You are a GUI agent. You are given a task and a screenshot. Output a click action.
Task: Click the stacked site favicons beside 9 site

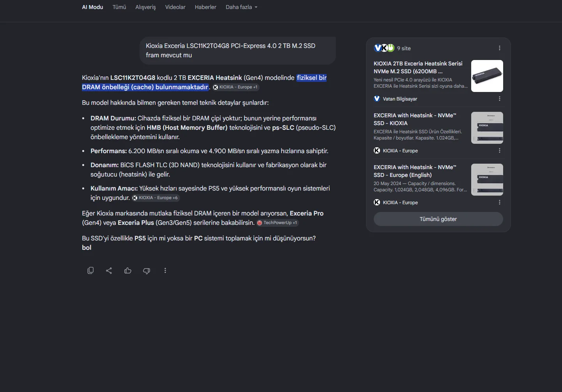pyautogui.click(x=384, y=48)
